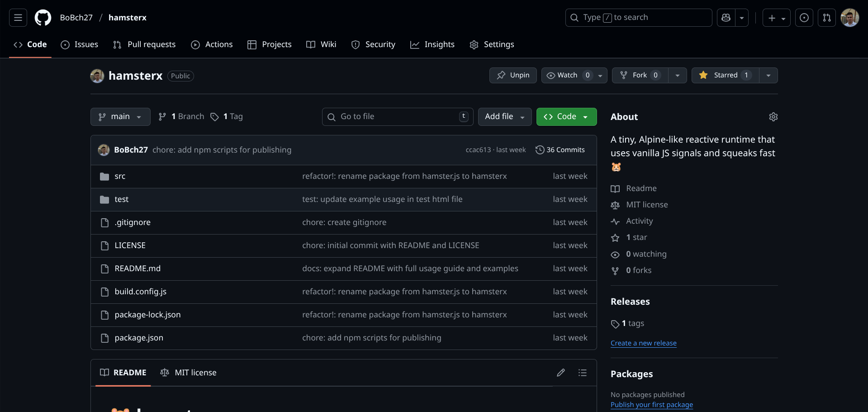Open pull requests icon in top bar
Image resolution: width=868 pixels, height=412 pixels.
(826, 18)
